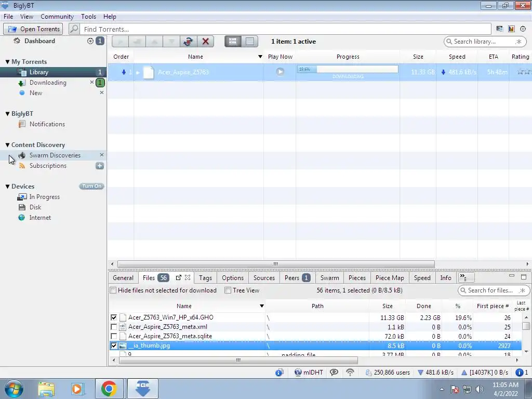Close the Files tab

[188, 277]
